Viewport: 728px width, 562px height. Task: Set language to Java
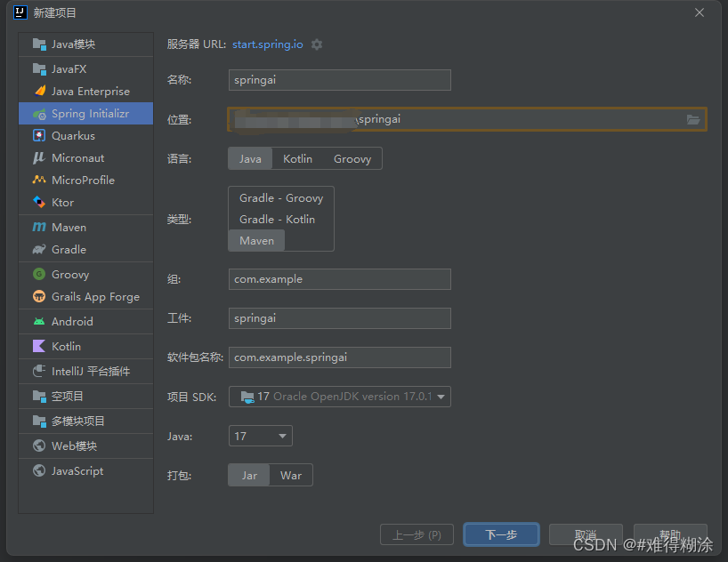click(250, 158)
